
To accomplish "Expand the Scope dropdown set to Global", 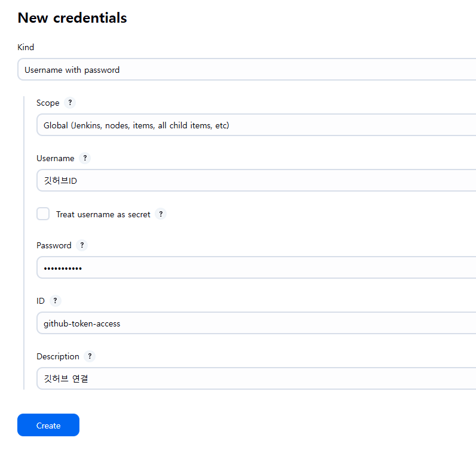I will [257, 125].
